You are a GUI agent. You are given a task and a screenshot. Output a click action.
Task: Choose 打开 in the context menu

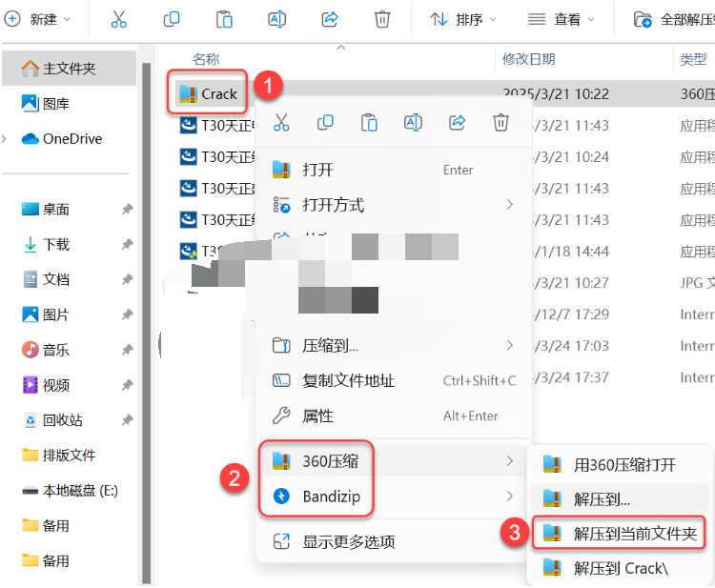394,170
